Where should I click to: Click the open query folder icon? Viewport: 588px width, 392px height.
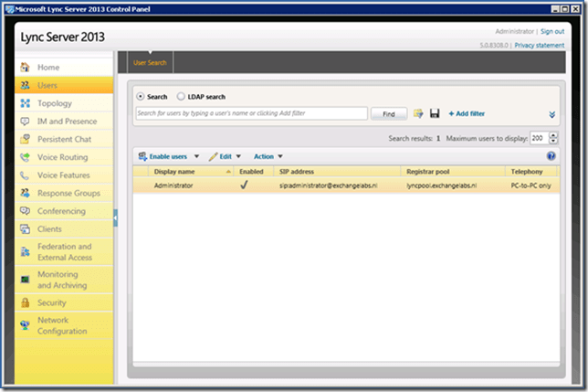click(418, 113)
